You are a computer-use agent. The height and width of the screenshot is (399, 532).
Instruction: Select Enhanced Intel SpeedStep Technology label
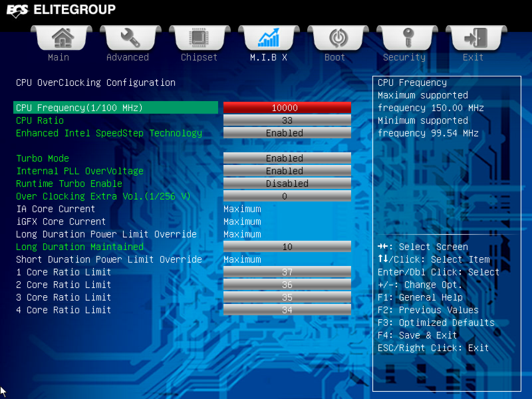[109, 133]
